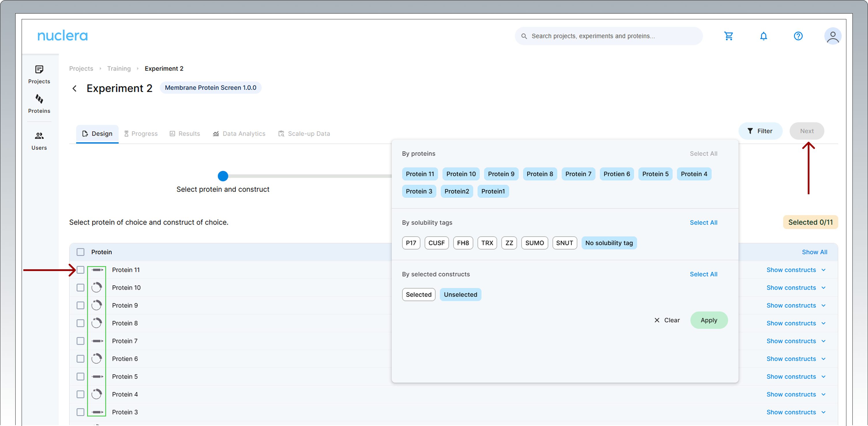
Task: Click the Select protein and construct step dot
Action: coord(223,176)
